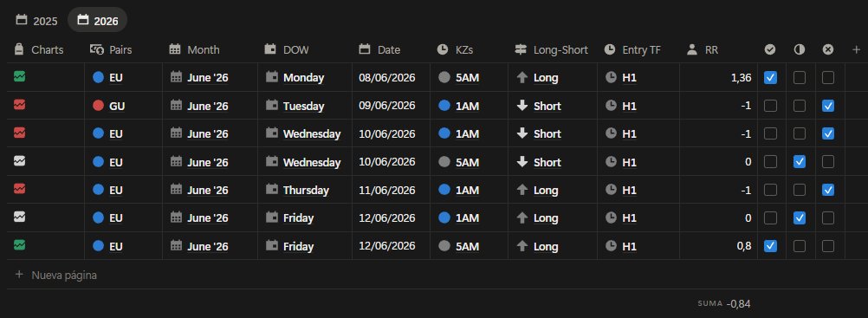Open the 1AM entry in Thursday row
This screenshot has height=318, width=868.
point(467,190)
